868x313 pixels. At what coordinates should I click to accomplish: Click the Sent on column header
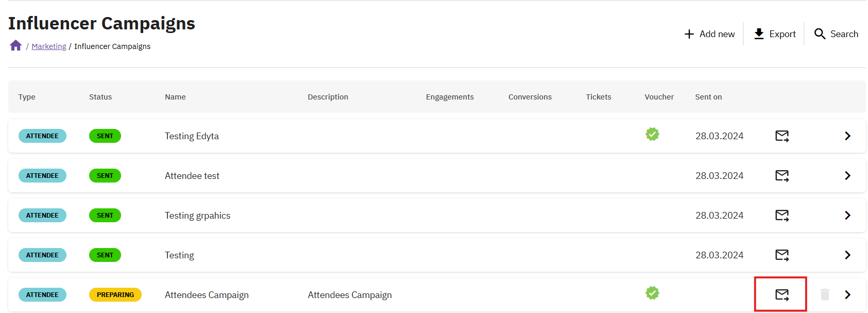[708, 97]
